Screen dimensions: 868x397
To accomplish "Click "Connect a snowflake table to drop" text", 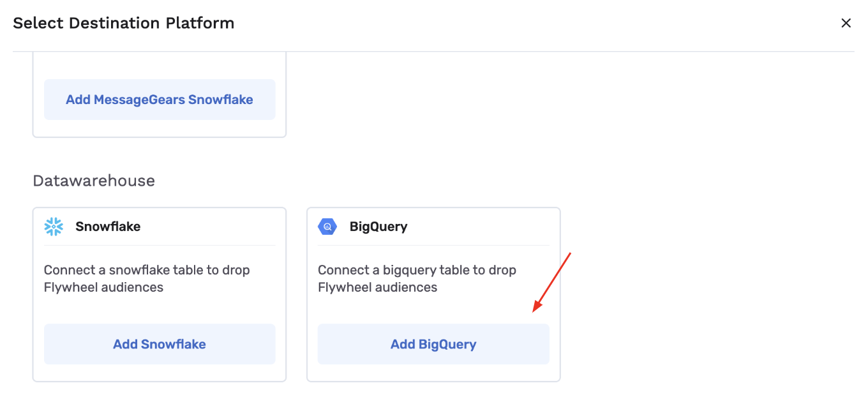I will (147, 270).
